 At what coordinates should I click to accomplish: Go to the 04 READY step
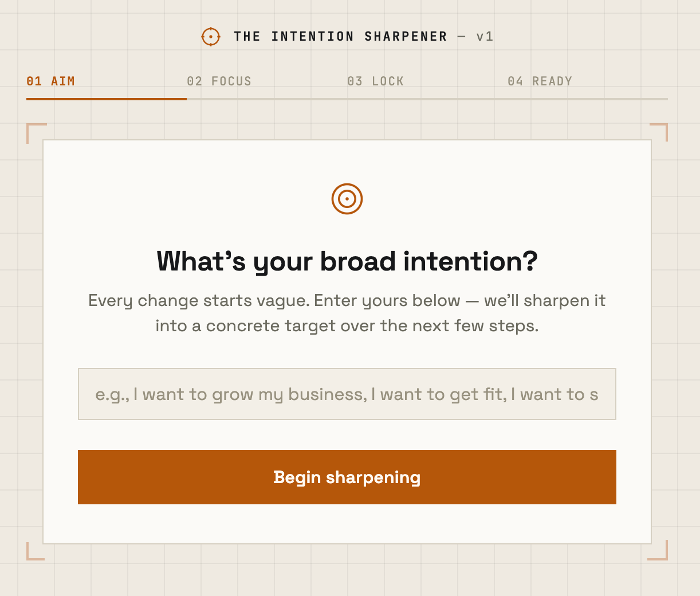(x=540, y=81)
